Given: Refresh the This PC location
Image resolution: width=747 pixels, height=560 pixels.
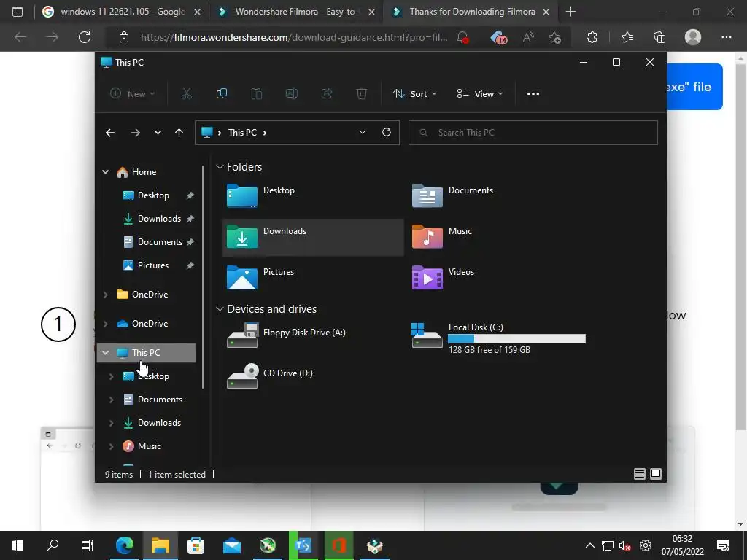Looking at the screenshot, I should (x=387, y=133).
